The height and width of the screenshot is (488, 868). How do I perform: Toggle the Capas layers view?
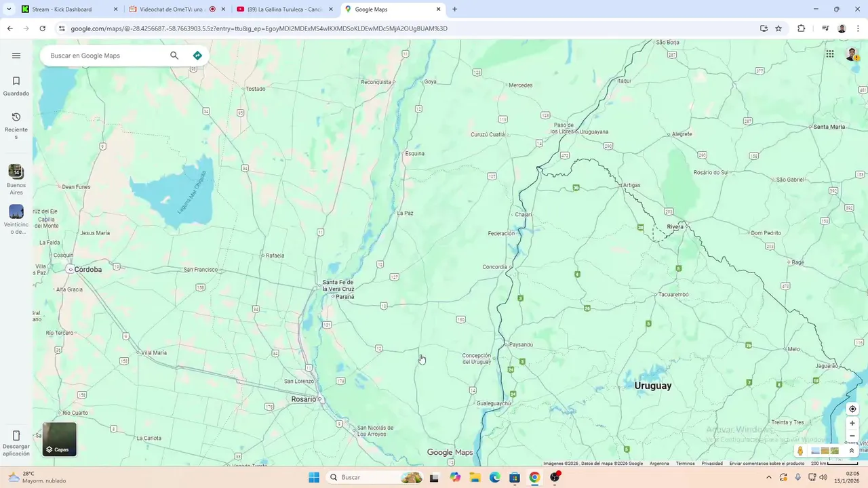(x=60, y=439)
